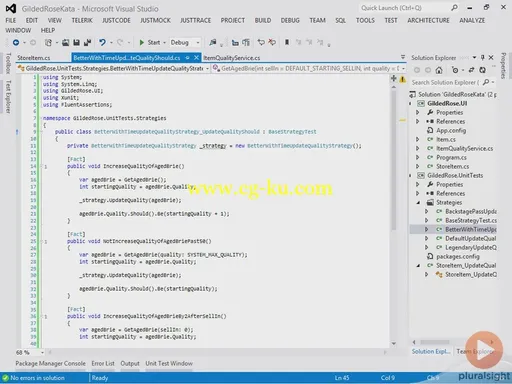512x384 pixels.
Task: Click the increase indent toolbar icon
Action: pos(246,42)
